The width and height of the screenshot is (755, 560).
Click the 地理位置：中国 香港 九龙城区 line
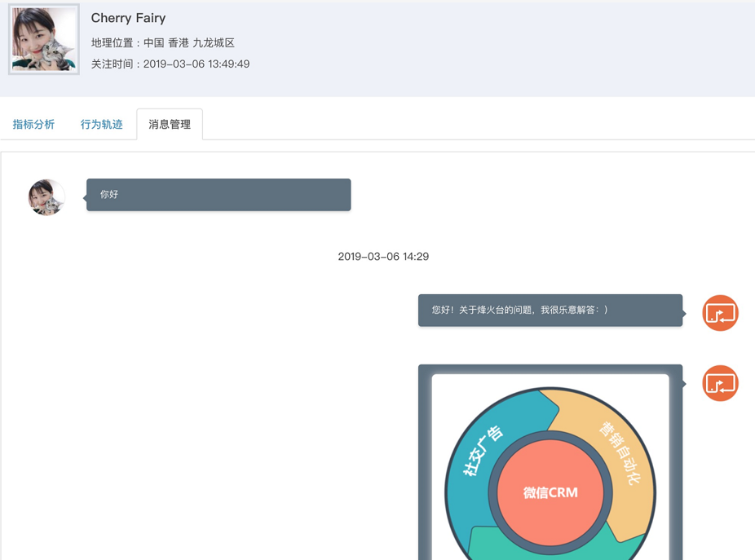click(163, 43)
